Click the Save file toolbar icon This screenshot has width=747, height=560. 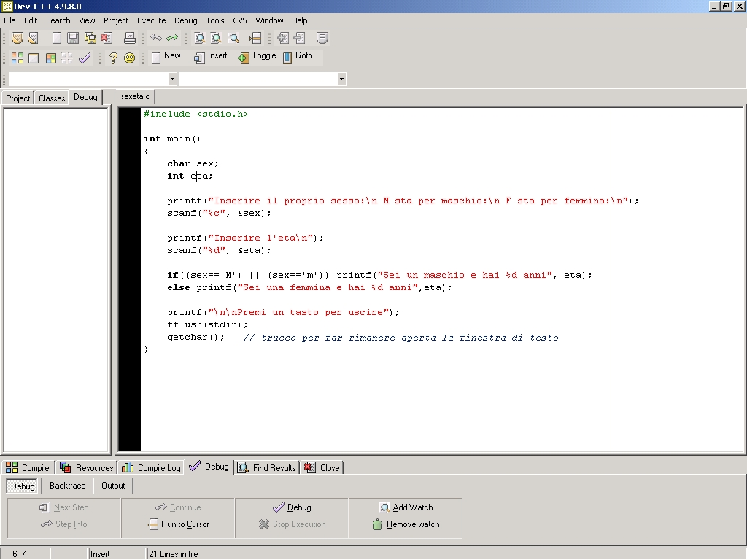[x=73, y=38]
